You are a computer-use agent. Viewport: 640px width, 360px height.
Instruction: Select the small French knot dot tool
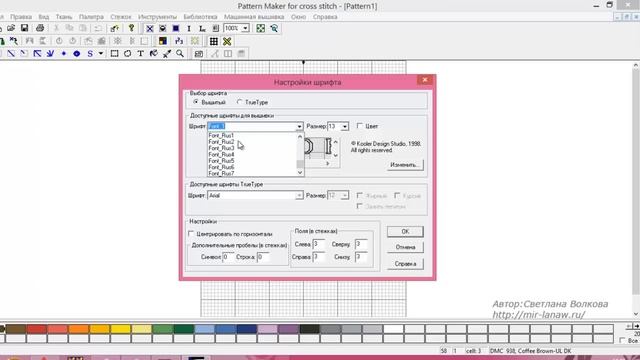pyautogui.click(x=64, y=53)
